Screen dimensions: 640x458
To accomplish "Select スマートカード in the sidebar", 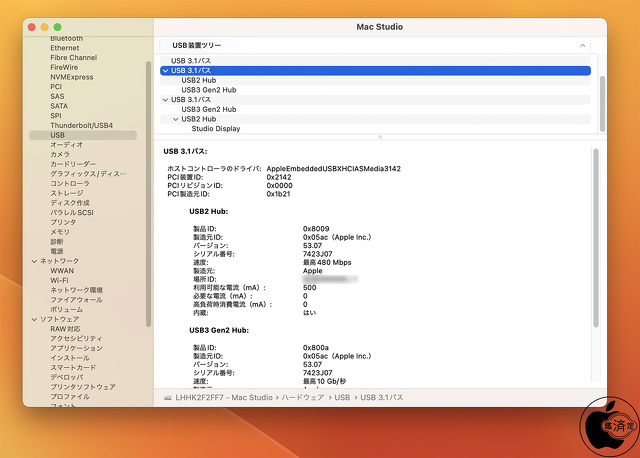I will click(x=73, y=368).
